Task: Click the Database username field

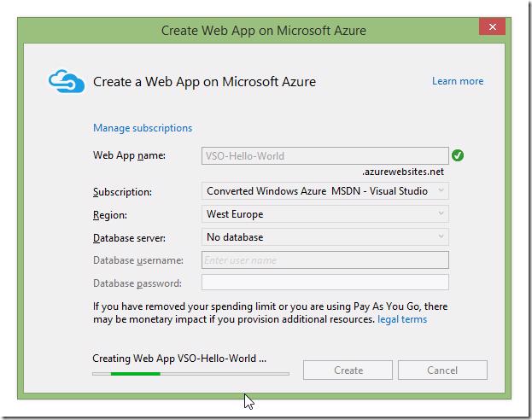Action: click(325, 260)
